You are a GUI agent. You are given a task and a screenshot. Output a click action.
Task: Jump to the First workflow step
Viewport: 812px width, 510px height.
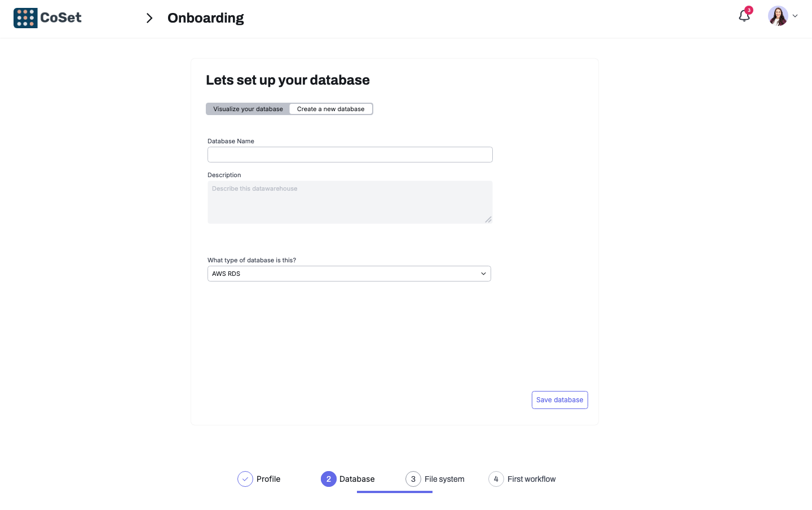pos(531,479)
